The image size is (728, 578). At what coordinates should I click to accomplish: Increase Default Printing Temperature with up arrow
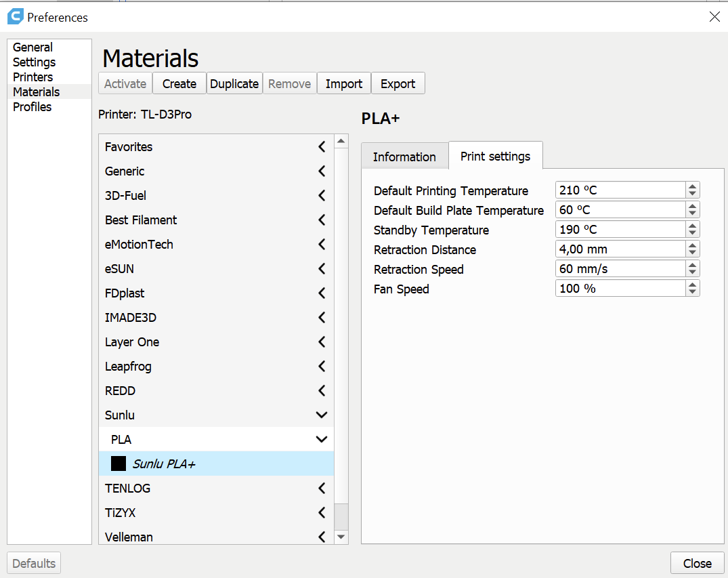tap(692, 187)
